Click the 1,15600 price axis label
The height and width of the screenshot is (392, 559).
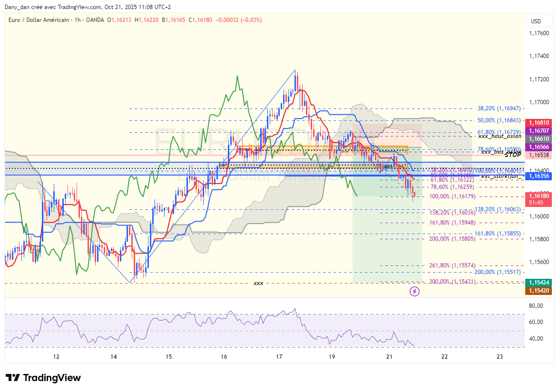tap(539, 262)
